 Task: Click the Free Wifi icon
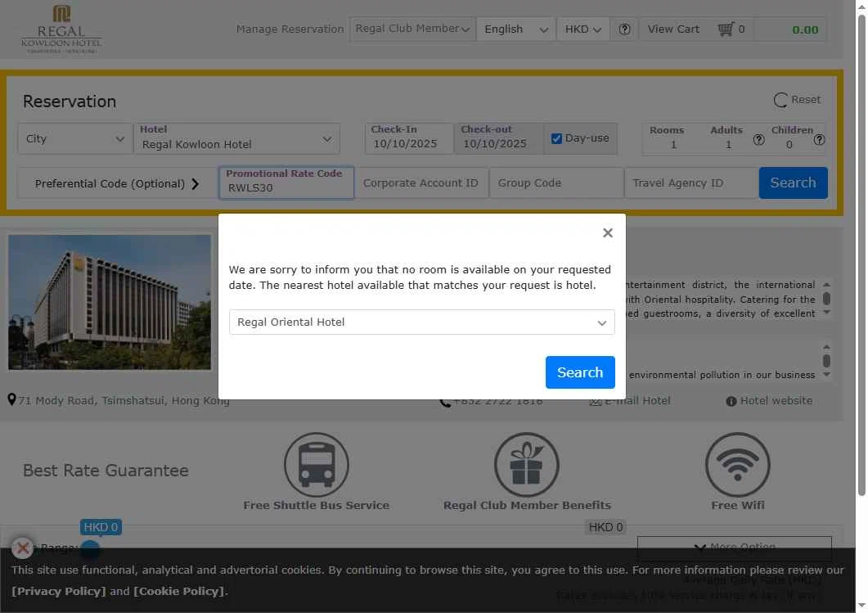click(738, 465)
